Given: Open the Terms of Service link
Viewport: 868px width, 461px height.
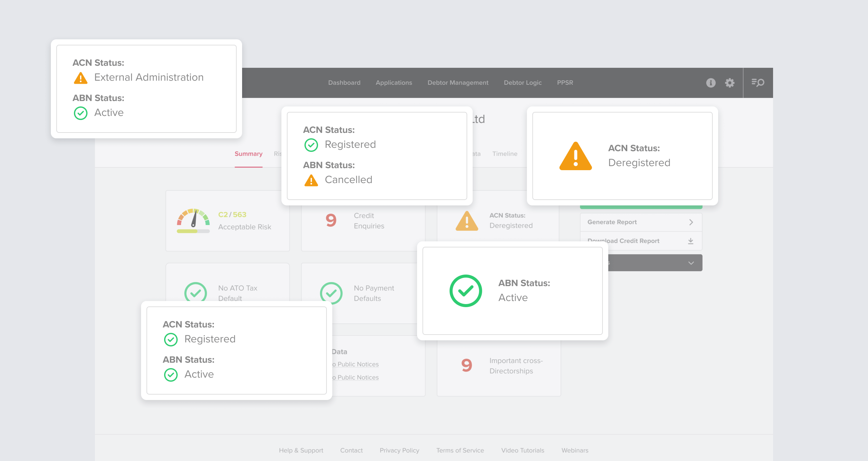Looking at the screenshot, I should 460,450.
